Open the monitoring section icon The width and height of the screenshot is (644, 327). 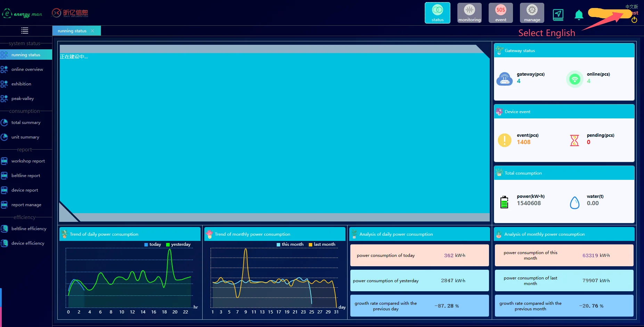(x=469, y=13)
